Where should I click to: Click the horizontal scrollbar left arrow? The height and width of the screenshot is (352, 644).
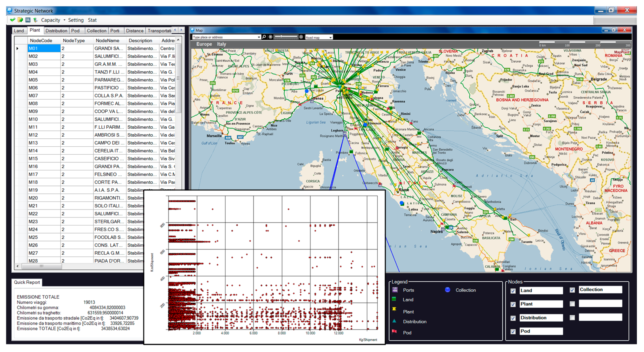[17, 266]
